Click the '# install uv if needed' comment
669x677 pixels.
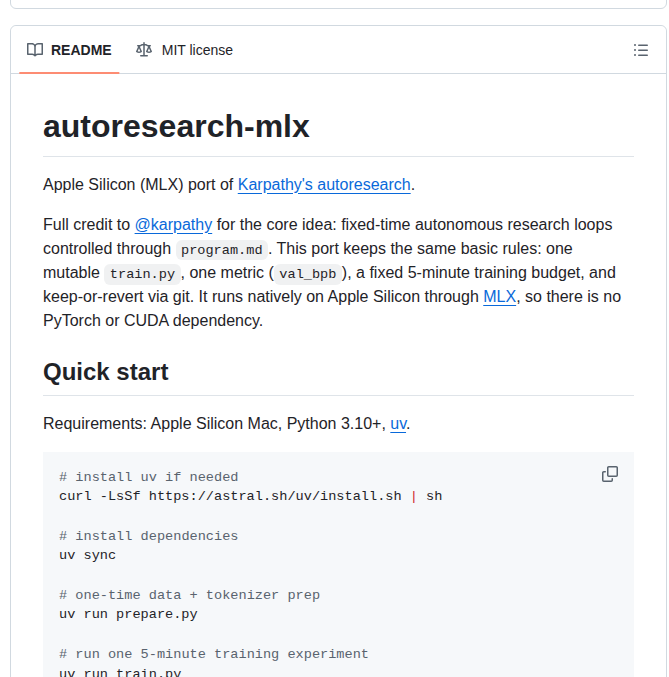(149, 477)
